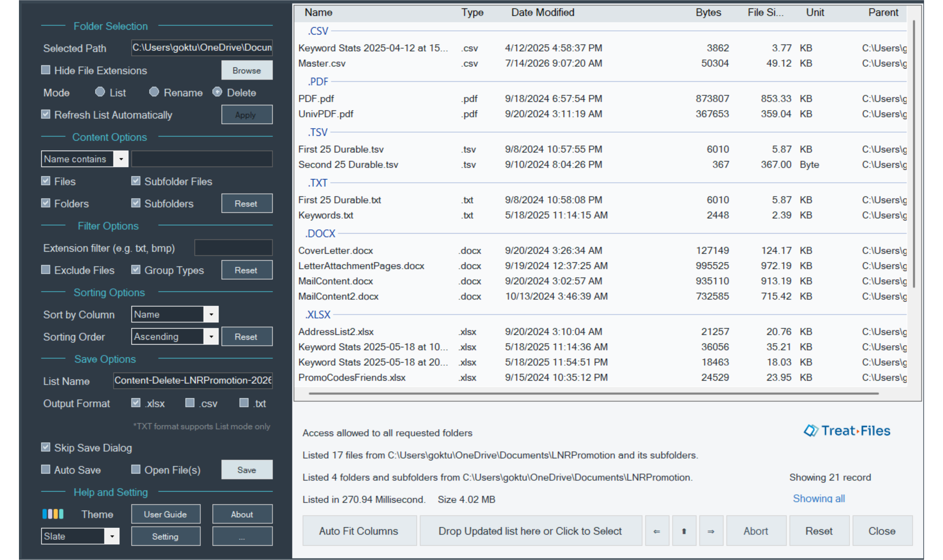Toggle the Group Types checkbox
943x560 pixels.
coord(136,270)
